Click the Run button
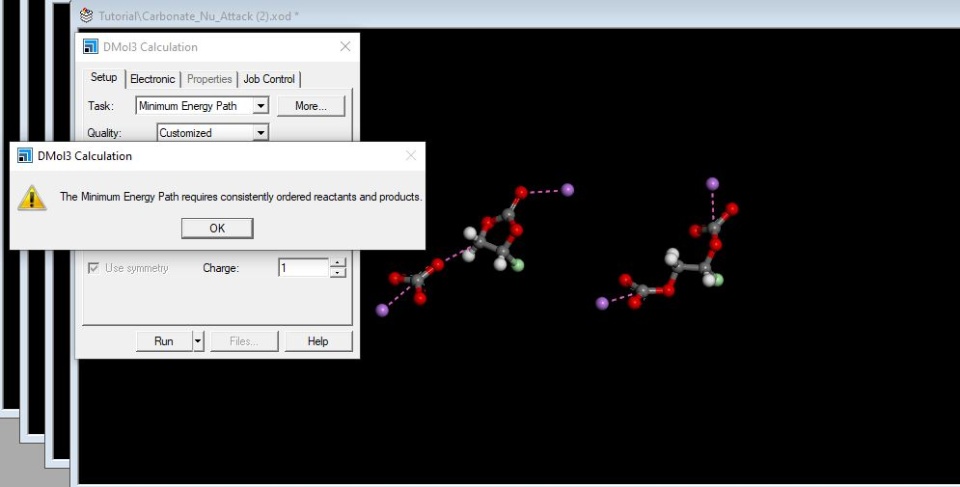The image size is (960, 487). pos(163,341)
